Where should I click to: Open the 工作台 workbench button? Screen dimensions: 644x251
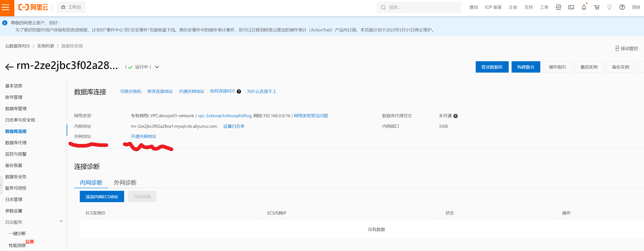[71, 7]
